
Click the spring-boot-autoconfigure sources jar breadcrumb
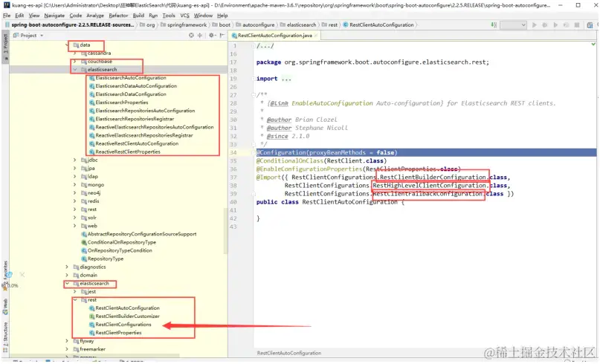70,25
